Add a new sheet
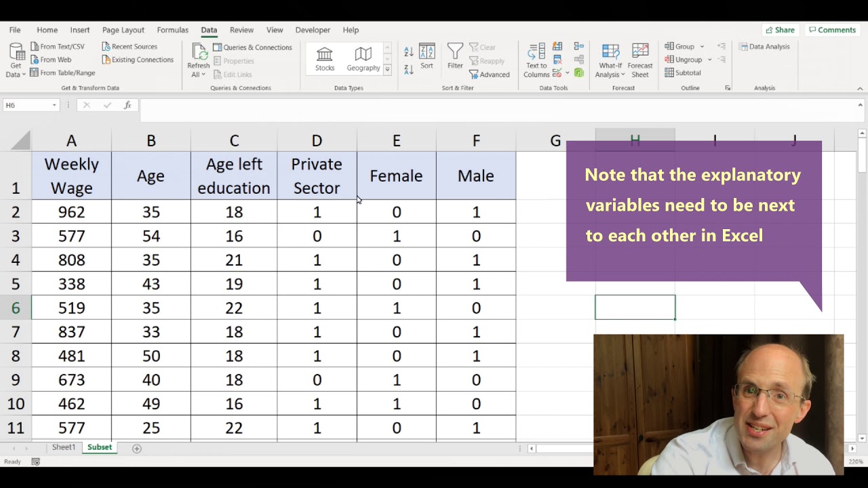This screenshot has width=868, height=488. pyautogui.click(x=136, y=448)
